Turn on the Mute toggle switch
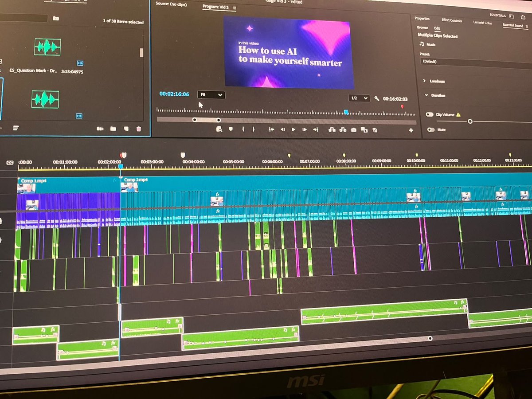 coord(430,130)
